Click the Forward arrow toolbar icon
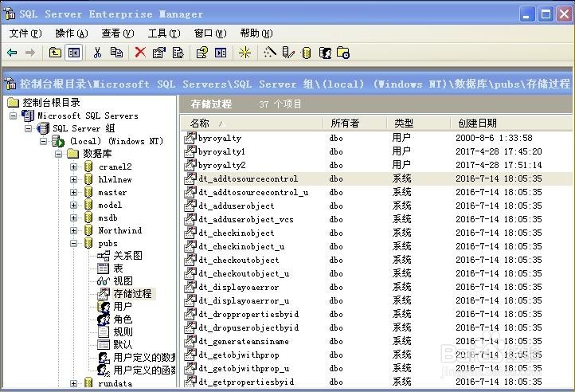The image size is (575, 392). (x=30, y=53)
